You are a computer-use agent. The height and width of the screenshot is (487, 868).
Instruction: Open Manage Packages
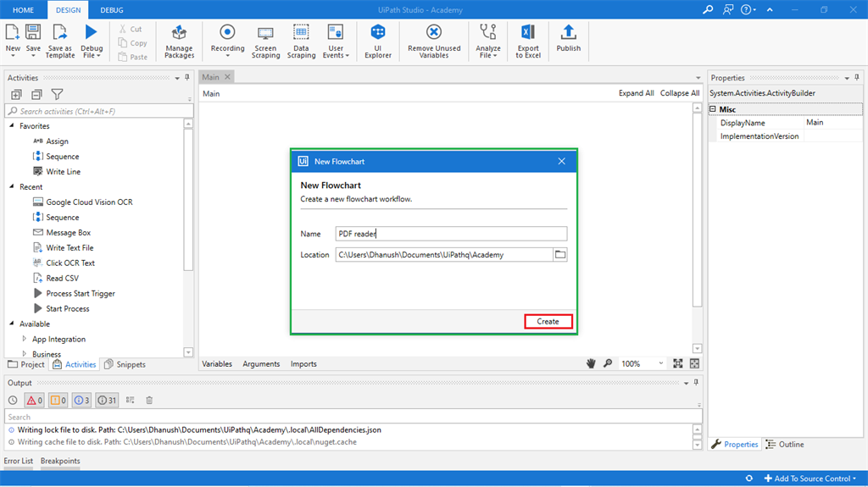click(179, 41)
